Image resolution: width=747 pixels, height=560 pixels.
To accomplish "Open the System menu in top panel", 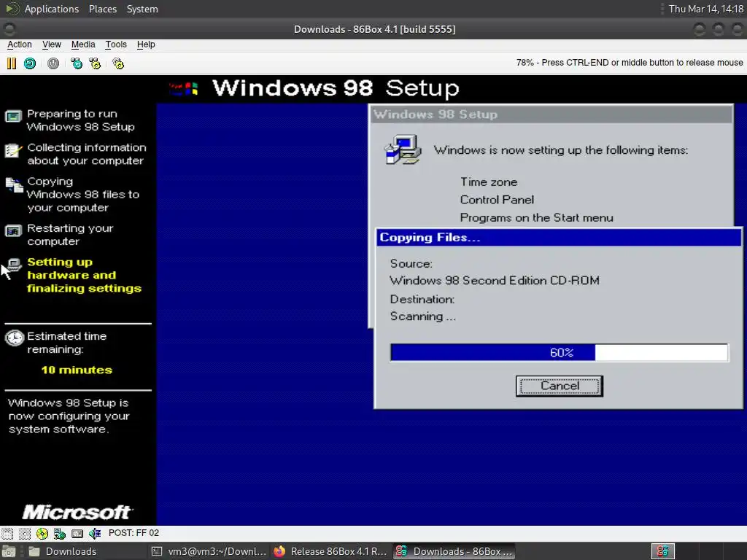I will [x=142, y=9].
